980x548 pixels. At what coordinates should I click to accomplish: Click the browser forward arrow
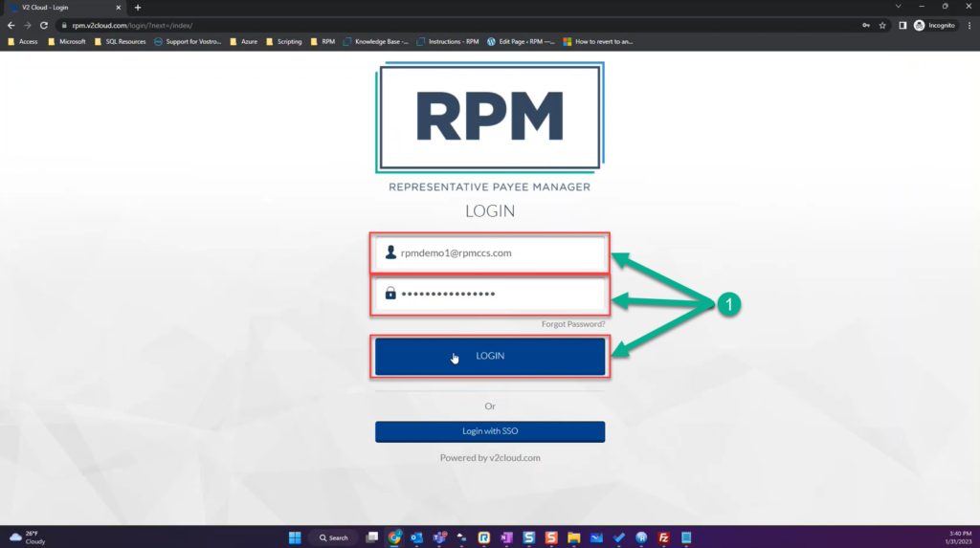pos(27,26)
